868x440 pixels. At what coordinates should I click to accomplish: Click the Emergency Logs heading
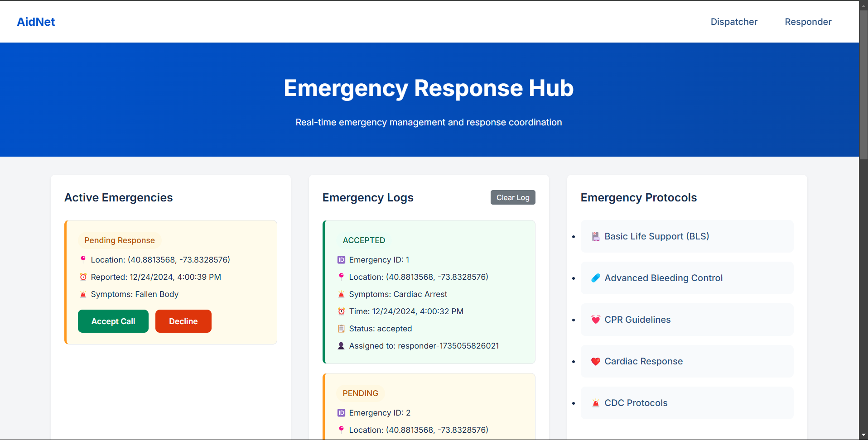[x=368, y=197]
